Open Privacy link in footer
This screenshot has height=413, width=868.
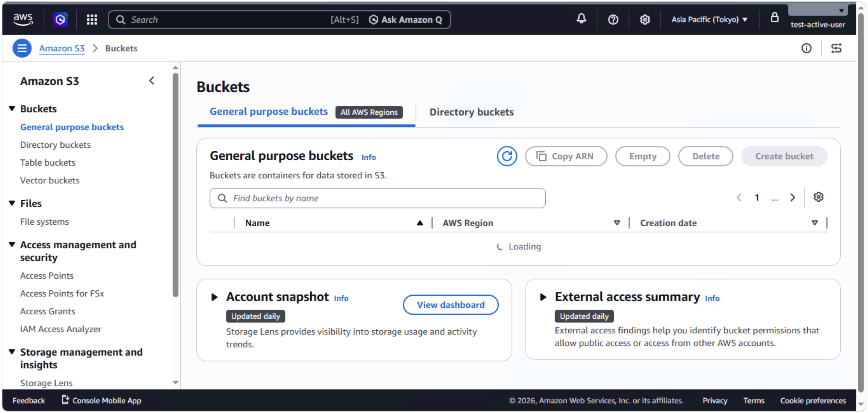pyautogui.click(x=714, y=400)
